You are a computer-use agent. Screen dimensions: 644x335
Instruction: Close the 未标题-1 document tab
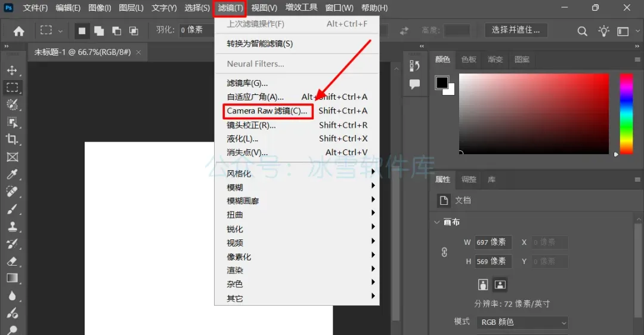pyautogui.click(x=139, y=53)
